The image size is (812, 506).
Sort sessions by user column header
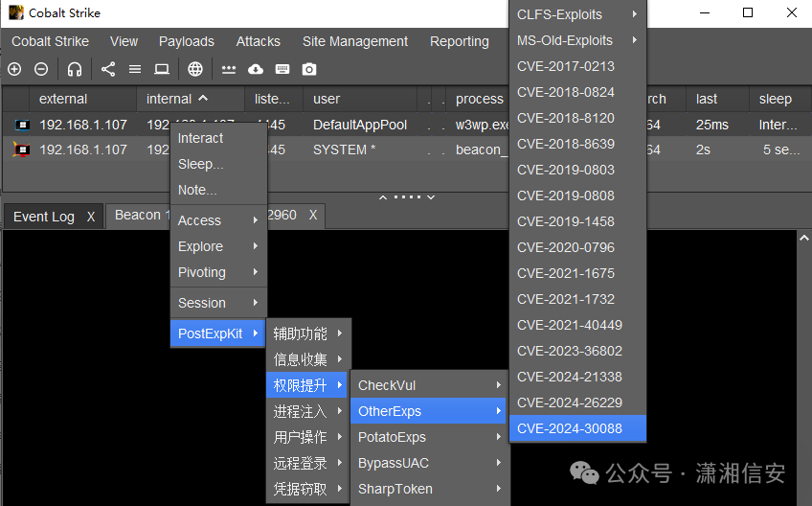(361, 99)
